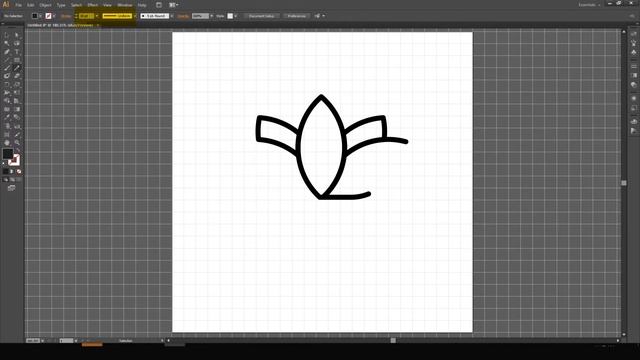Image resolution: width=640 pixels, height=360 pixels.
Task: Select the Blob Brush tool
Action: (7, 76)
